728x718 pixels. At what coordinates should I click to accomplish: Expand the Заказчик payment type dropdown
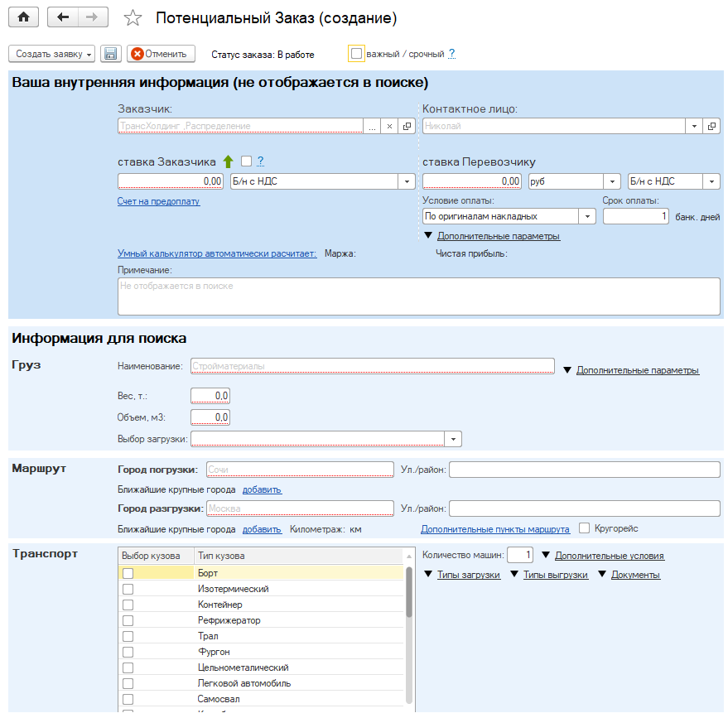[407, 181]
